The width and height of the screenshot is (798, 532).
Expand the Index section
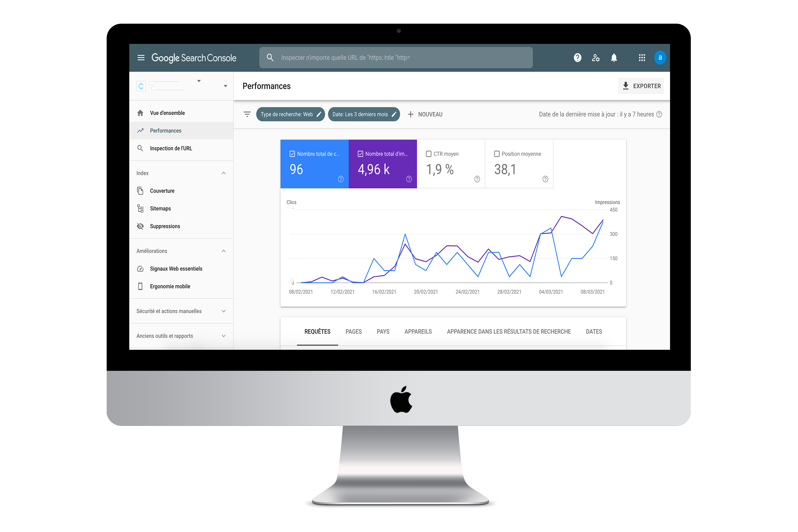point(224,173)
